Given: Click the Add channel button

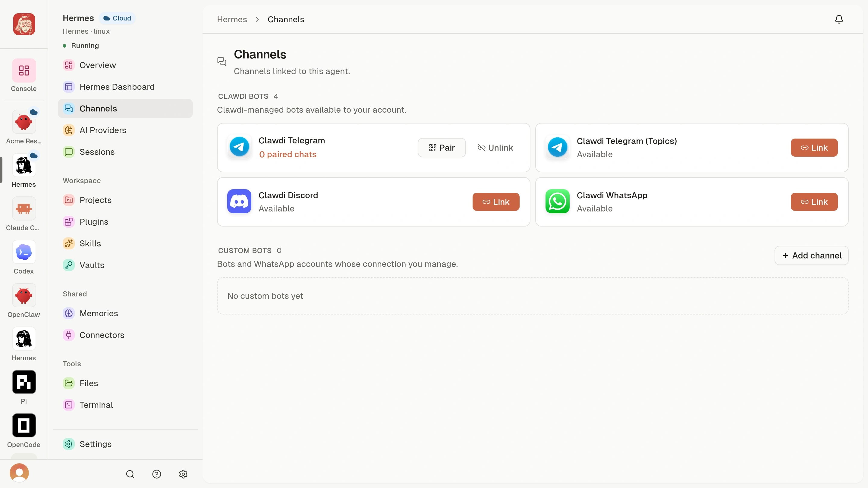Looking at the screenshot, I should tap(811, 256).
